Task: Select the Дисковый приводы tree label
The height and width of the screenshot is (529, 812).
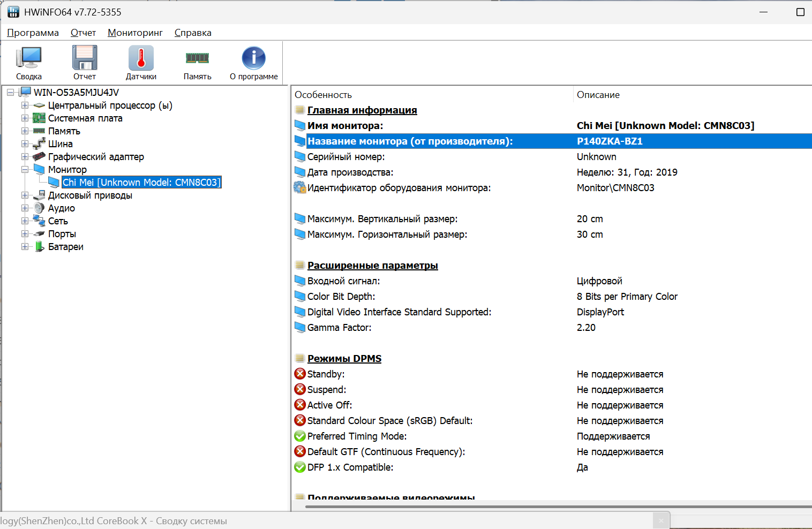Action: click(90, 195)
